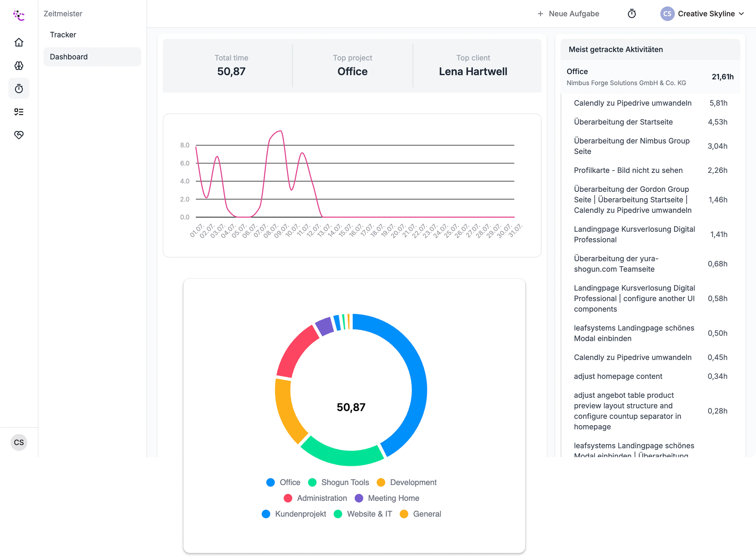
Task: Open the Tracker menu item
Action: pyautogui.click(x=63, y=35)
